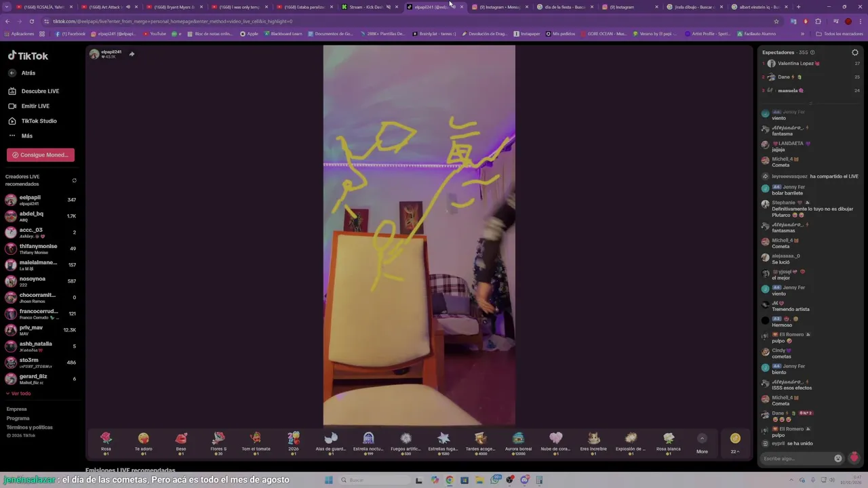Open the Windows Start menu
Viewport: 868px width, 488px height.
(x=329, y=480)
